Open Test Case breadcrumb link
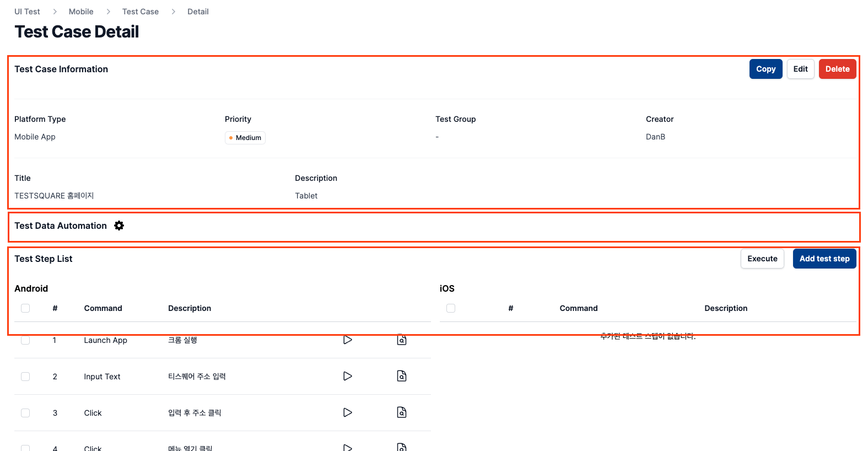Viewport: 868px width, 451px height. (x=141, y=12)
